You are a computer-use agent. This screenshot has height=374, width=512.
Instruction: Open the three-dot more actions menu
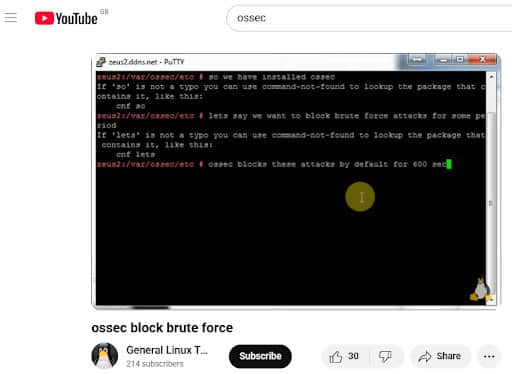tap(489, 357)
